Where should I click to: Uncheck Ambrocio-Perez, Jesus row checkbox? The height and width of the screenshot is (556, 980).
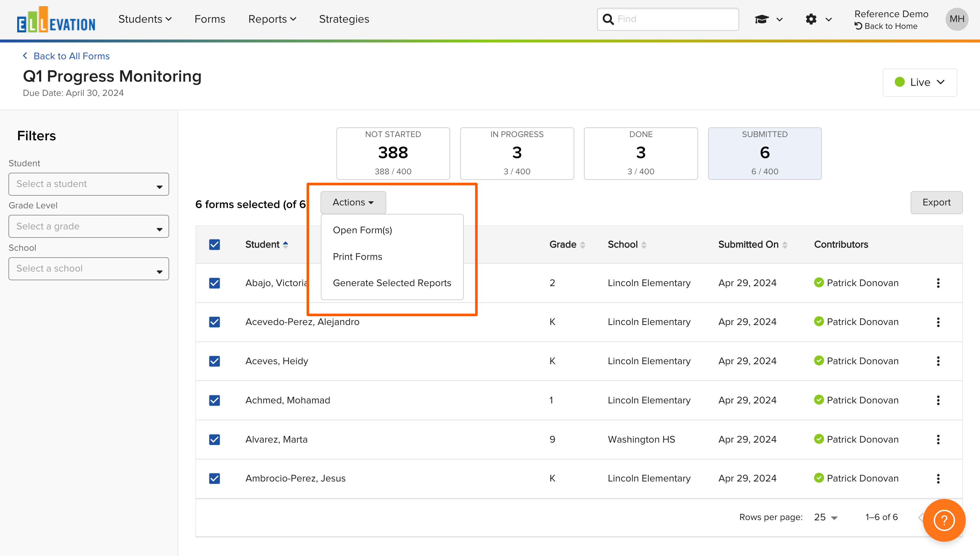pos(215,479)
